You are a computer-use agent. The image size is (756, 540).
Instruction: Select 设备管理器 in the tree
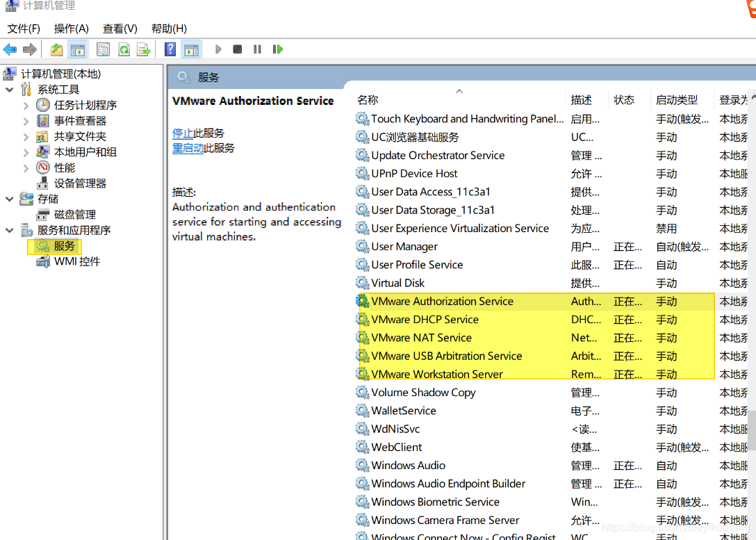click(80, 183)
